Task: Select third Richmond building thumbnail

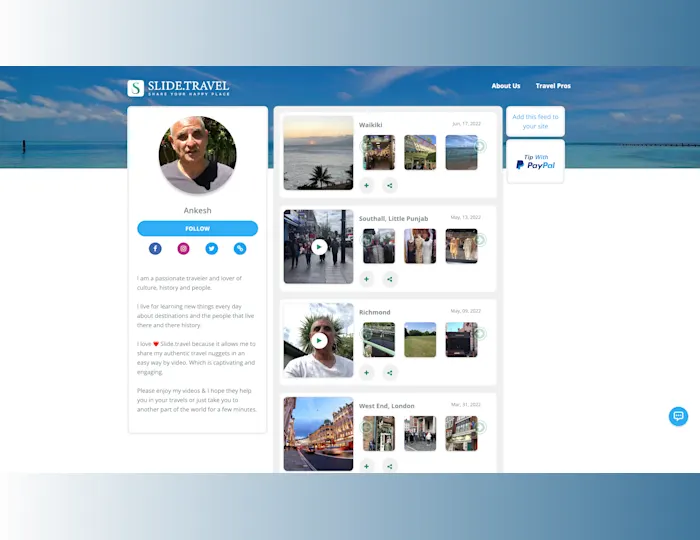Action: tap(461, 340)
